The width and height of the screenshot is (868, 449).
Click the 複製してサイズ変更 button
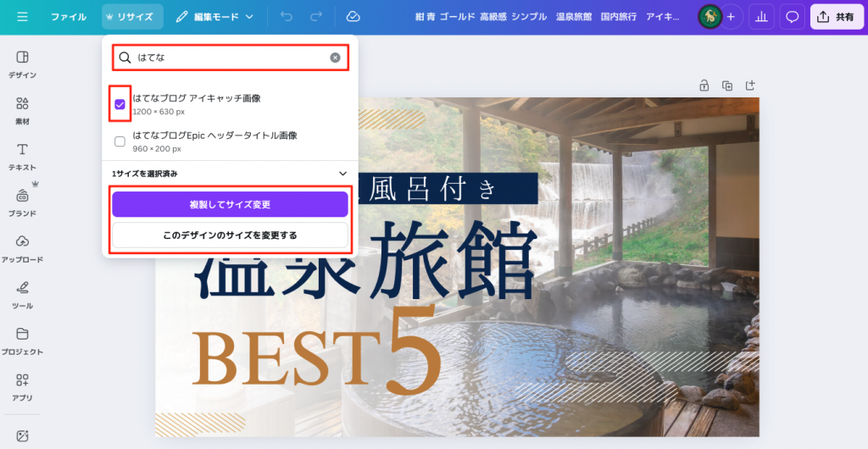point(230,204)
